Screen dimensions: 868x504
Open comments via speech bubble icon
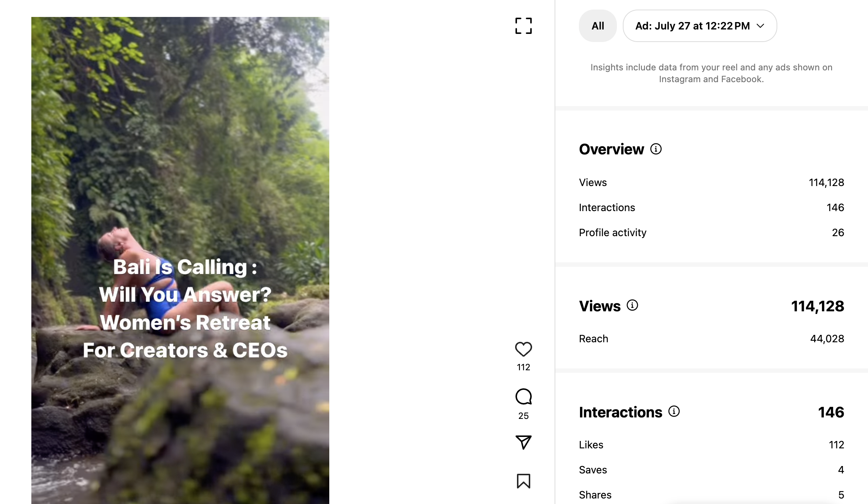(x=523, y=397)
